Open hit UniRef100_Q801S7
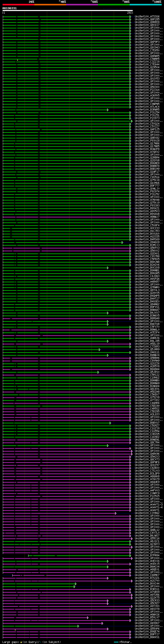Screen dimensions: 164x644 click(147, 25)
